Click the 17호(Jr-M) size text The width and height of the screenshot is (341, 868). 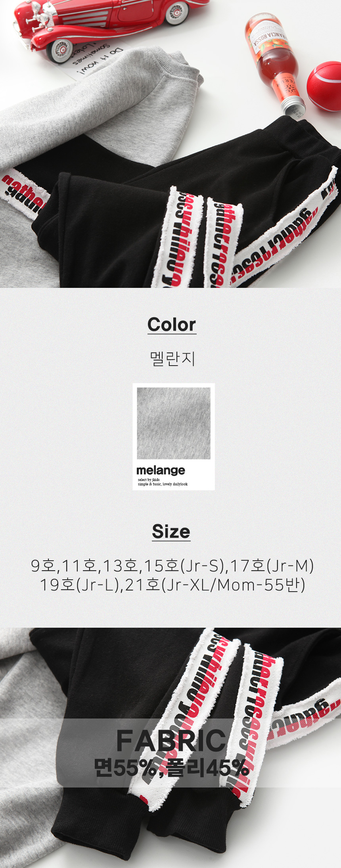coord(272,566)
